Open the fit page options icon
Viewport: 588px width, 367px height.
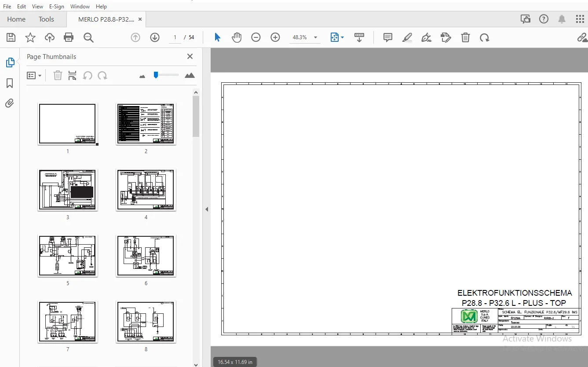click(337, 37)
